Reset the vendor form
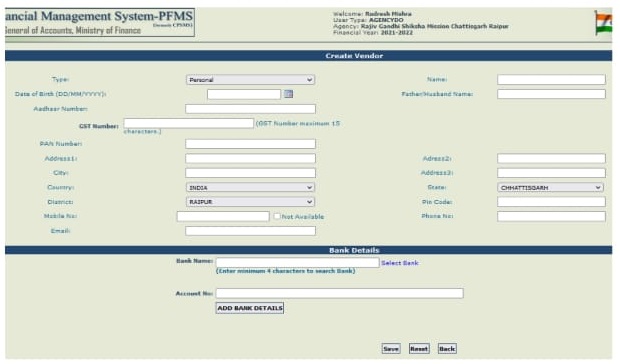The image size is (620, 364). click(x=419, y=349)
